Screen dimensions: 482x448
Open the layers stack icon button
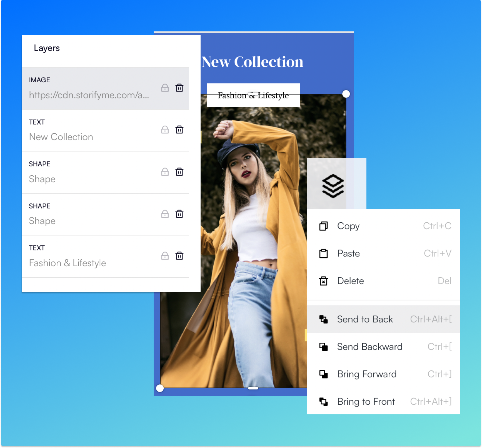coord(333,186)
